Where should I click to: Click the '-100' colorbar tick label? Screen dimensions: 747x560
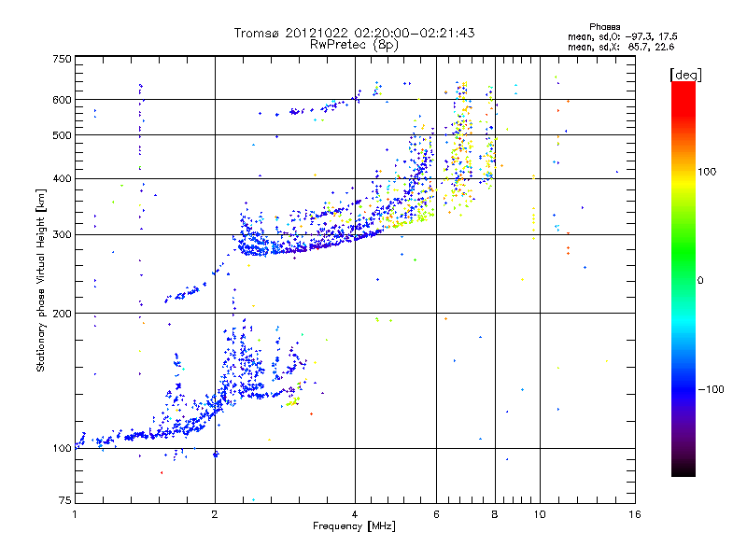pyautogui.click(x=711, y=389)
